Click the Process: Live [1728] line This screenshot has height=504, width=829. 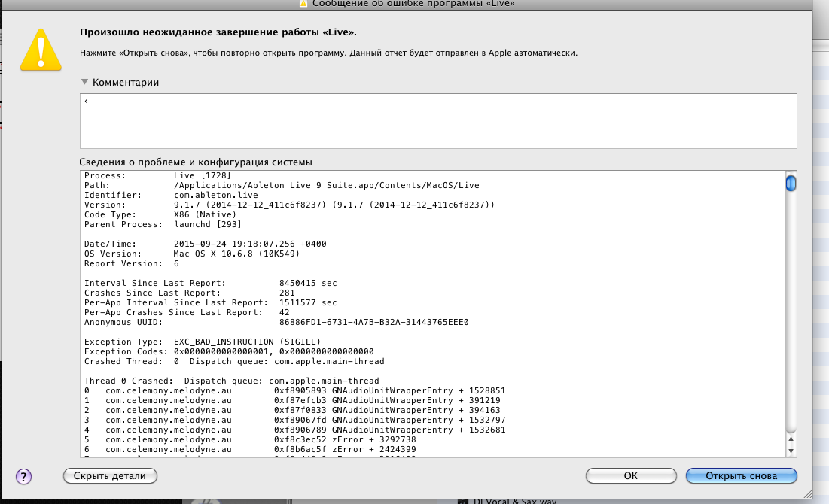pos(157,175)
